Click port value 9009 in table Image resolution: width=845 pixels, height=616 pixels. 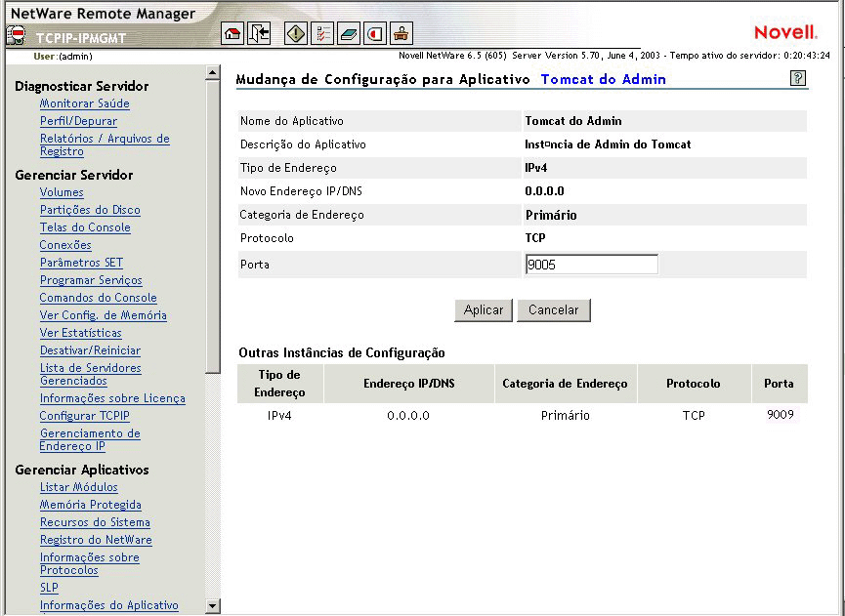[x=781, y=415]
